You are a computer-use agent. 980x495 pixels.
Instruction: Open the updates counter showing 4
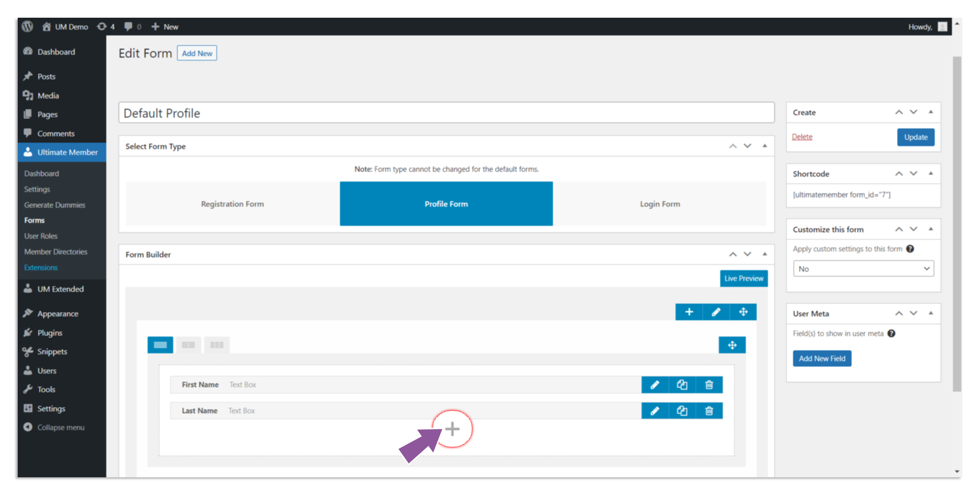106,27
